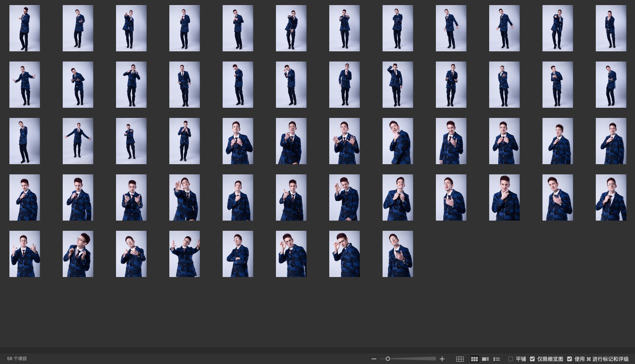
Task: Switch to details view icon
Action: click(x=485, y=359)
